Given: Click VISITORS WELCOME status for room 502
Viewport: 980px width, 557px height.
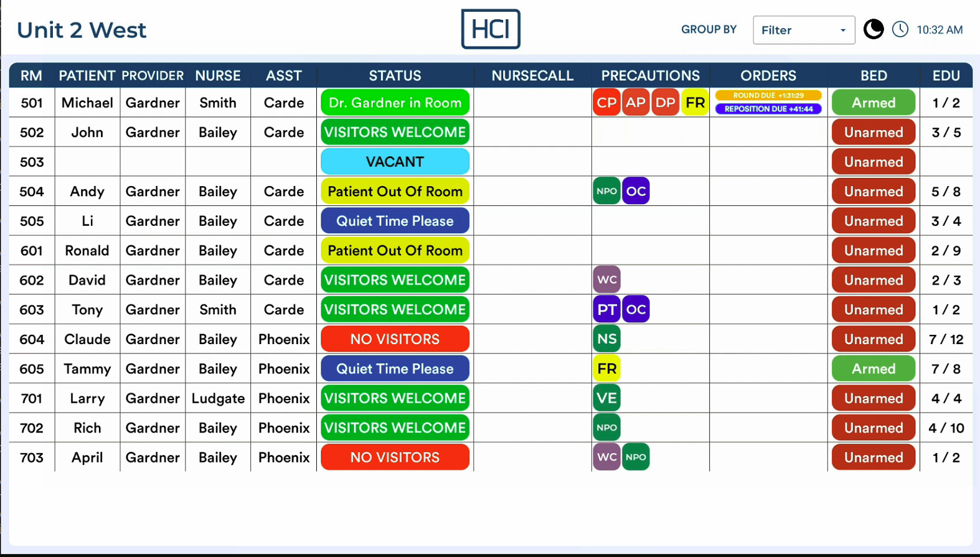Looking at the screenshot, I should (x=395, y=132).
